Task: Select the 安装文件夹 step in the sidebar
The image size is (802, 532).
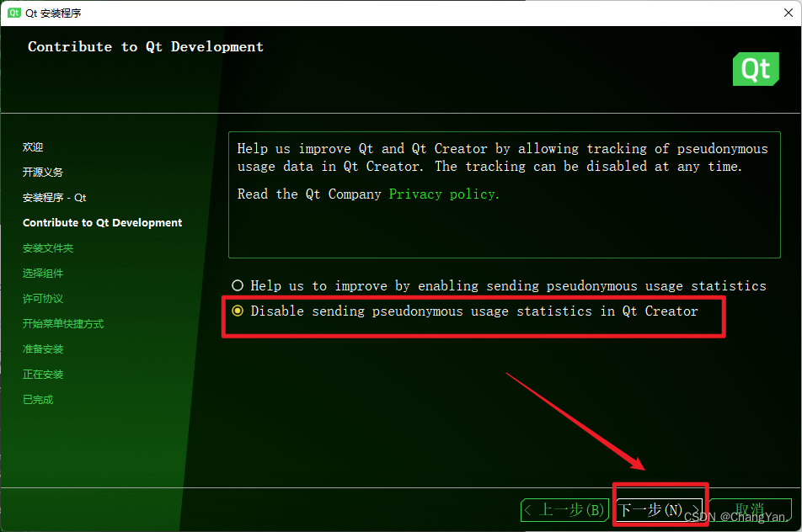Action: click(x=48, y=248)
